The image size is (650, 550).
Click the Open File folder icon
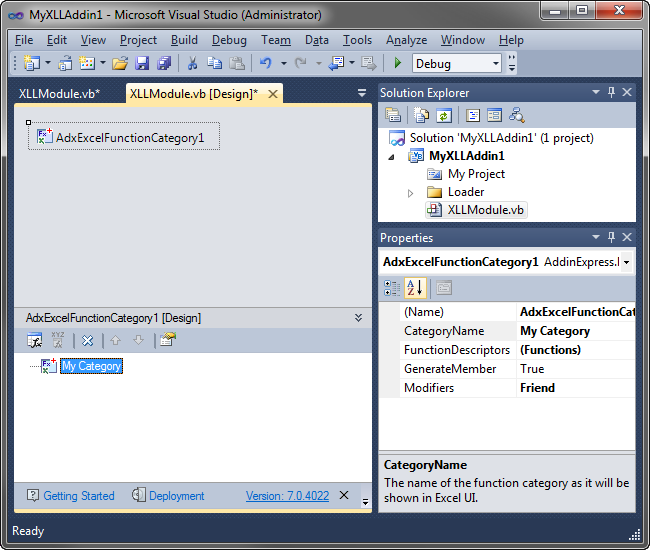pyautogui.click(x=120, y=63)
